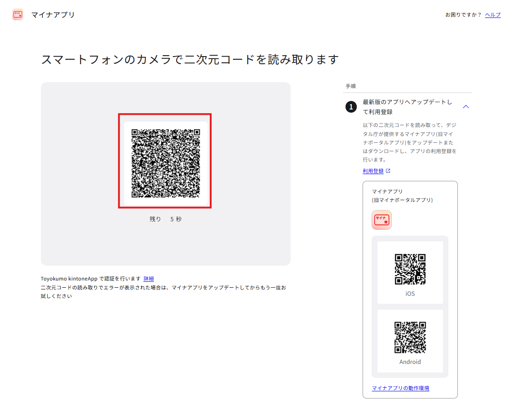Open the ヘルプ link

(x=492, y=15)
